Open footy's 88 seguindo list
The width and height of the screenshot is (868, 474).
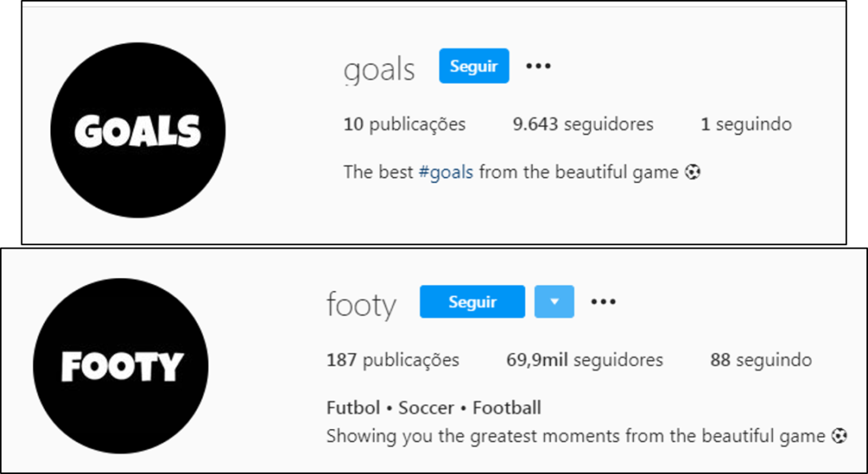(760, 360)
